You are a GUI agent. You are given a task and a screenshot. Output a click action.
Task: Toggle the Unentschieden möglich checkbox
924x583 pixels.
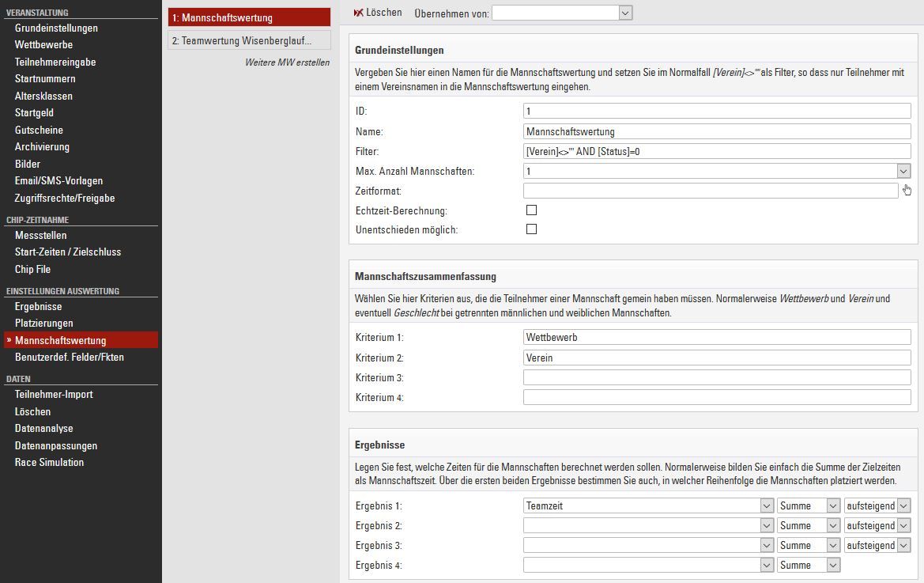(x=531, y=229)
